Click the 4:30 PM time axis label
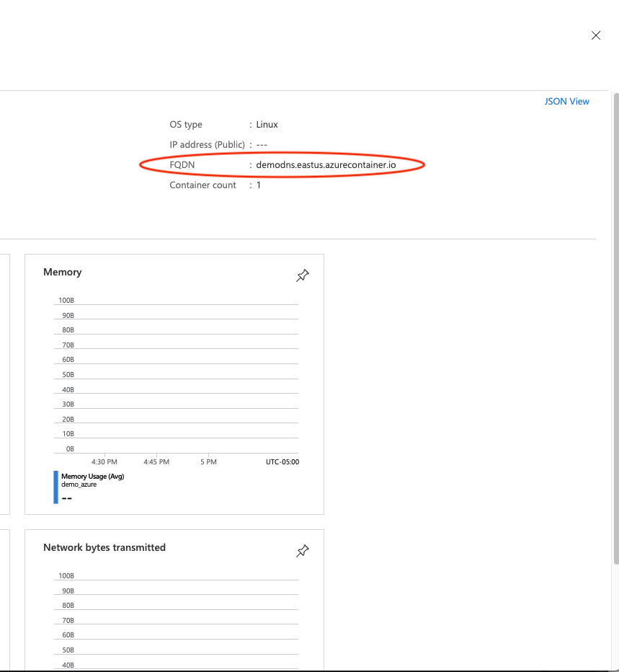This screenshot has height=672, width=619. pos(104,461)
